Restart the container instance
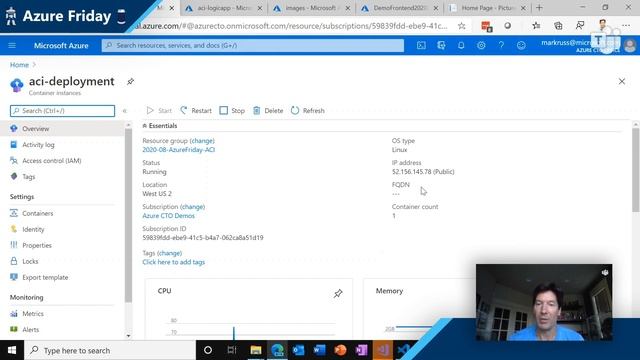This screenshot has width=640, height=360. (196, 111)
